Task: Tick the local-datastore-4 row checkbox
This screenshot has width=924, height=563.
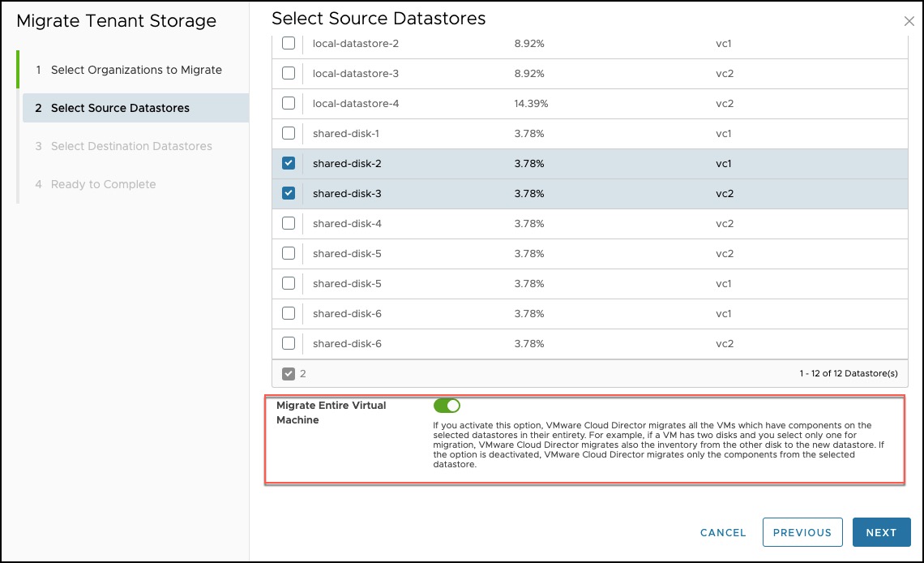Action: coord(289,104)
